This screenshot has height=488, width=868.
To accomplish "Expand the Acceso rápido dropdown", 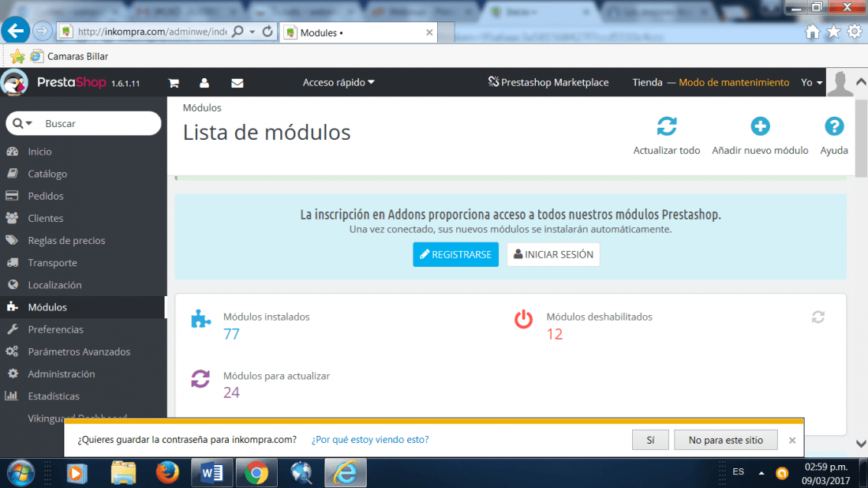I will coord(339,83).
